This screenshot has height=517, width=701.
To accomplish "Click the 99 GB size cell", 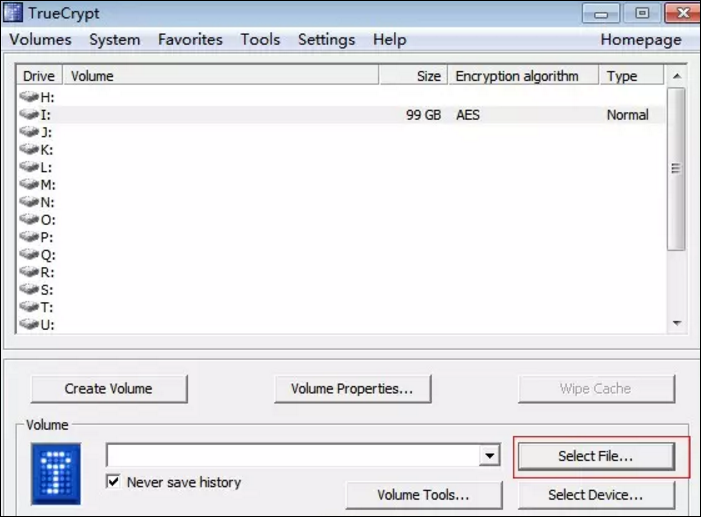I will pos(423,115).
